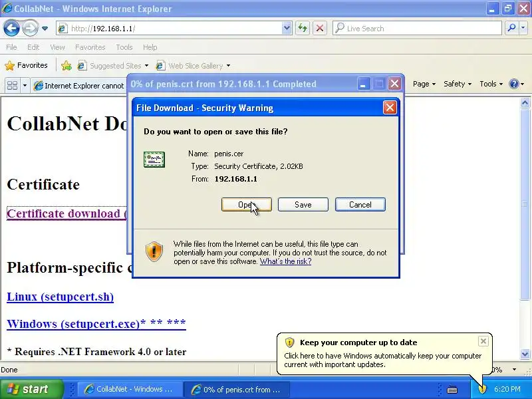This screenshot has width=532, height=399.
Task: Click the 'Keep your computer up to date' balloon text
Action: pyautogui.click(x=383, y=360)
